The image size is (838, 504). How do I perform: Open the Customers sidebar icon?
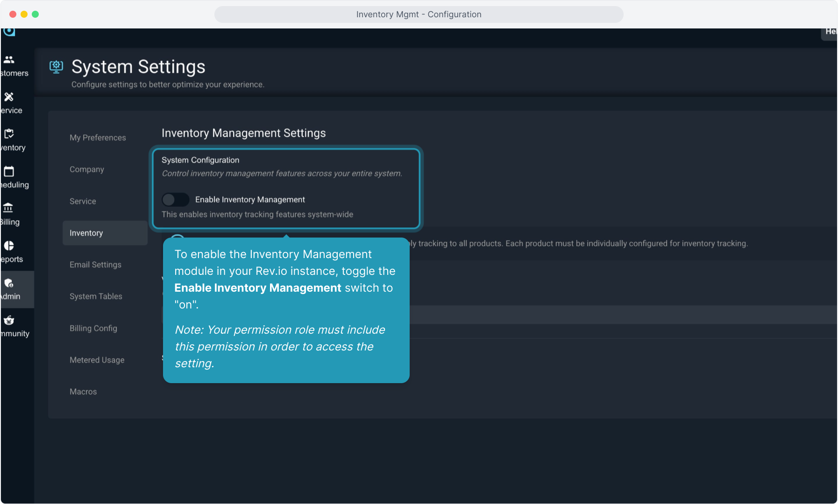[x=9, y=60]
